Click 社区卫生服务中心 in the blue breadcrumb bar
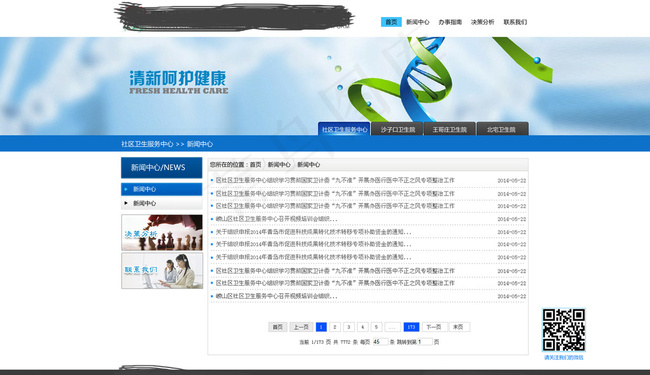The image size is (650, 375). [147, 144]
